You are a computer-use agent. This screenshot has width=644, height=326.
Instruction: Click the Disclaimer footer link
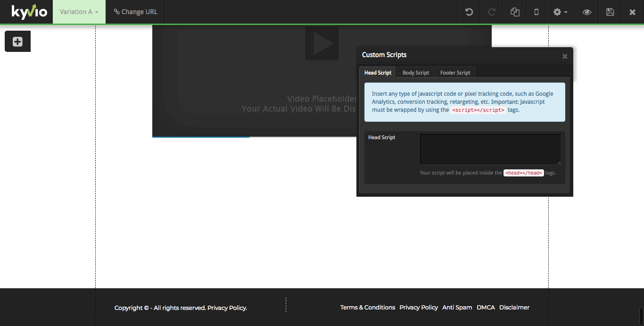click(x=514, y=308)
